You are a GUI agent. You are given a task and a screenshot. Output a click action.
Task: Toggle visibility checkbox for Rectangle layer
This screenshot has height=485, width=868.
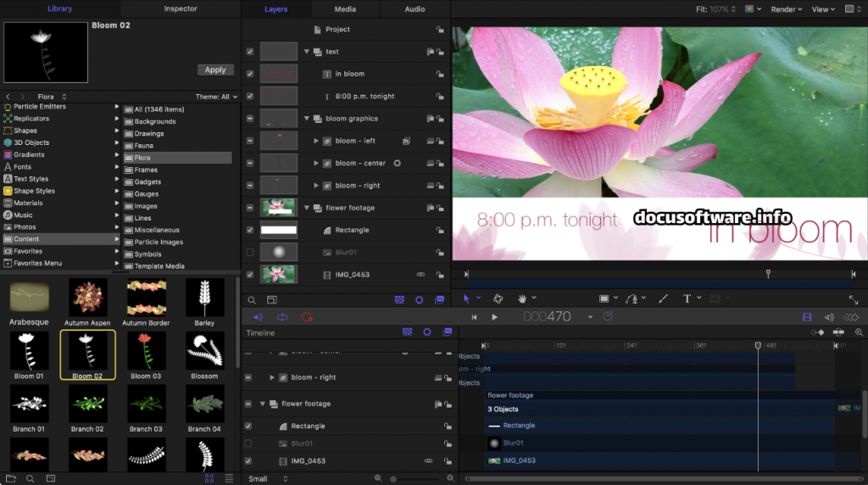click(x=249, y=230)
